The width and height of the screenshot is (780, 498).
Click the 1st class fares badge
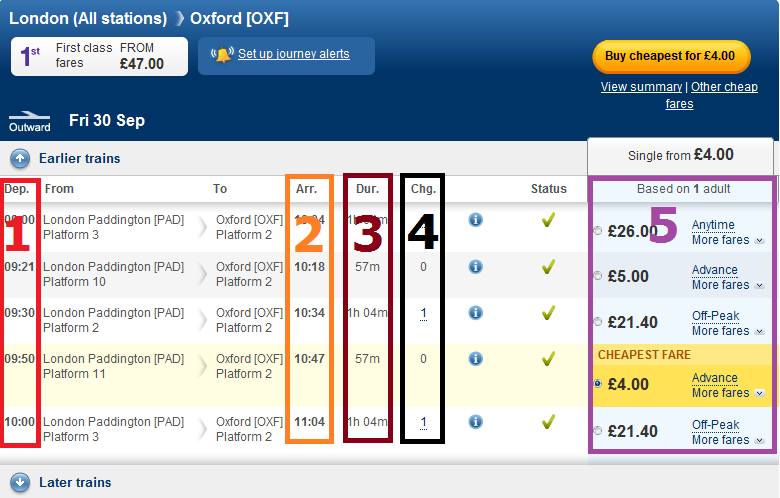click(99, 56)
